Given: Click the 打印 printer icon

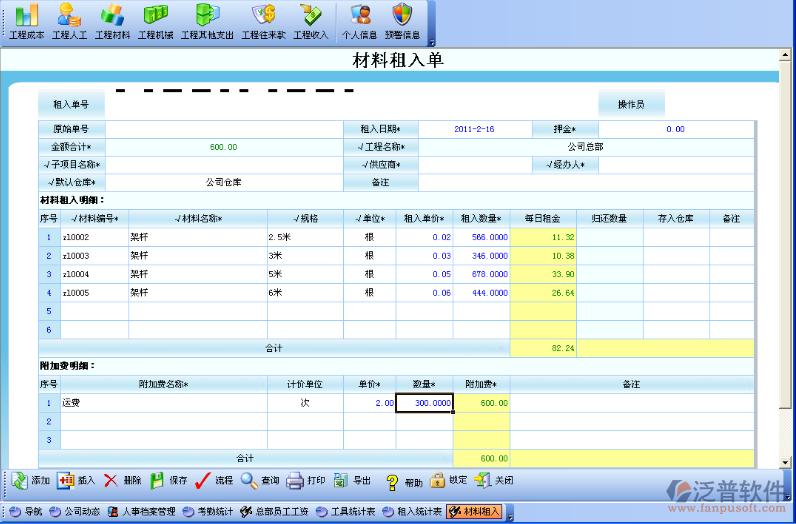Looking at the screenshot, I should (295, 480).
